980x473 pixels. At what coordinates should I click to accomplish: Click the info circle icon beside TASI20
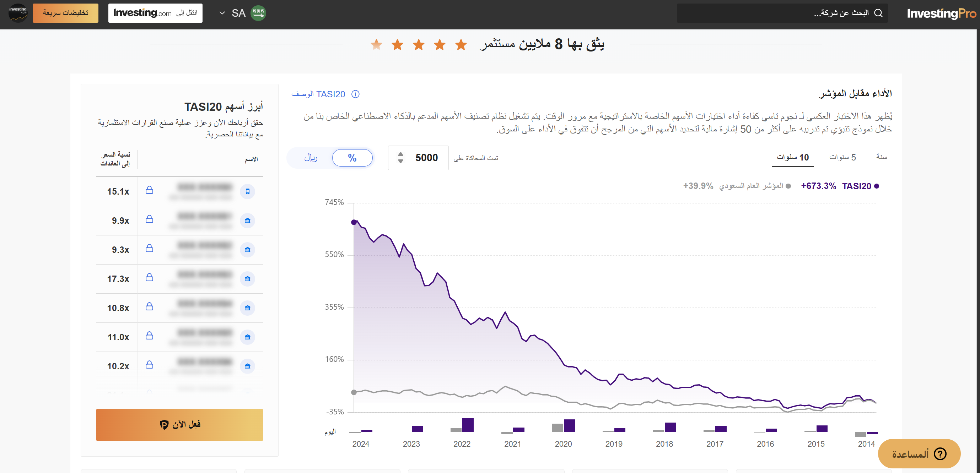(x=355, y=94)
